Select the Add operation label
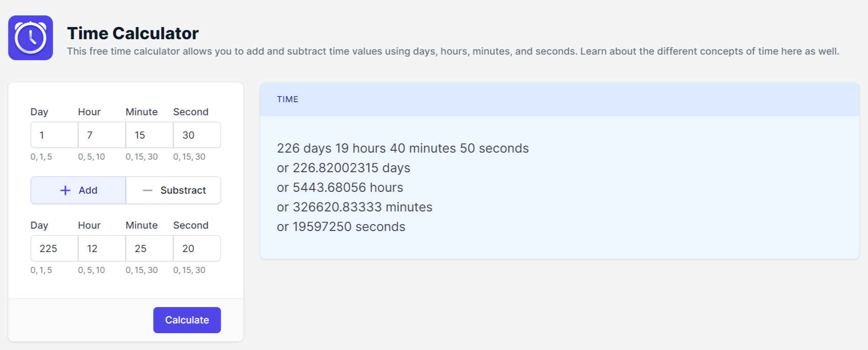Image resolution: width=868 pixels, height=350 pixels. coord(88,190)
